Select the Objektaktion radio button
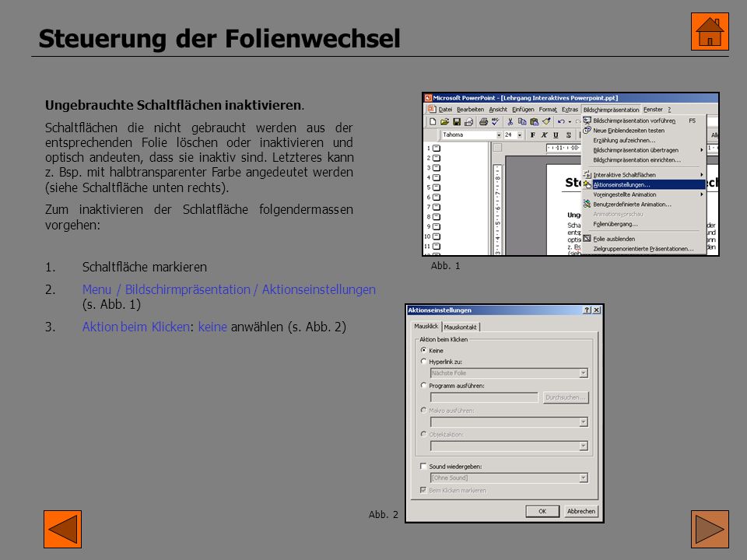This screenshot has width=747, height=560. 423,434
